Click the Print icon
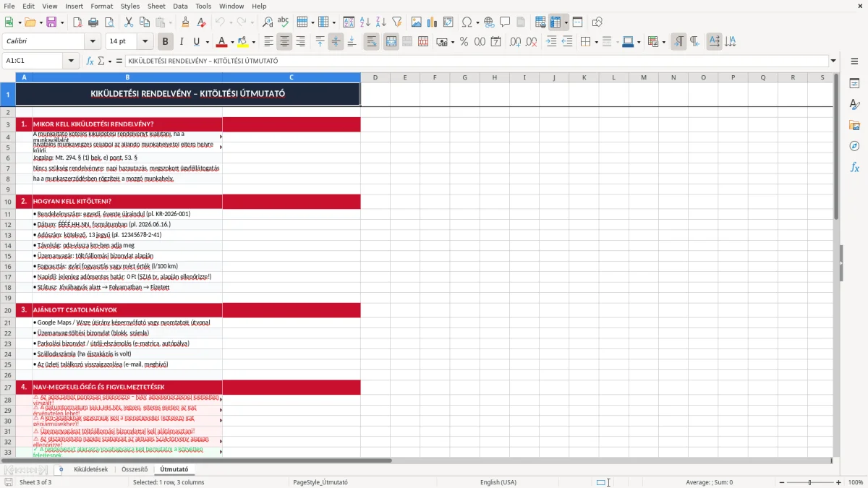 93,22
